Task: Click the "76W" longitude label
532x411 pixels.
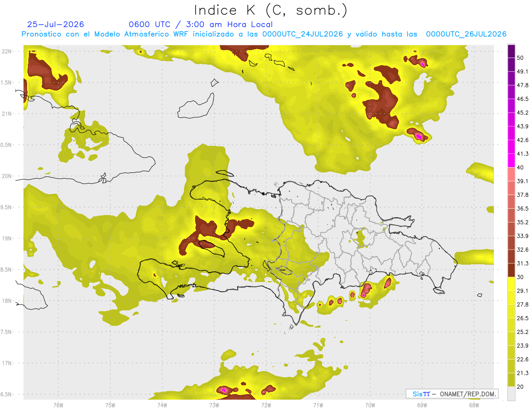Action: click(58, 405)
